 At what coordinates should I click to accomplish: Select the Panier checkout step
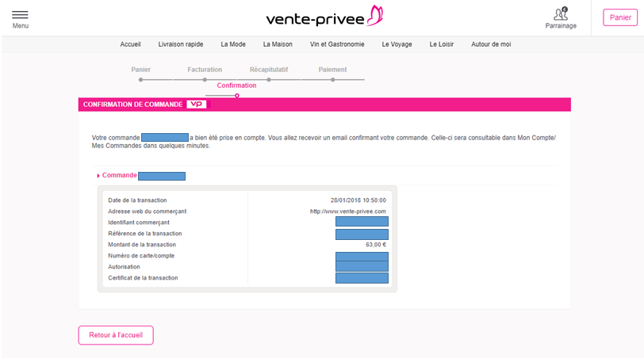pos(141,70)
